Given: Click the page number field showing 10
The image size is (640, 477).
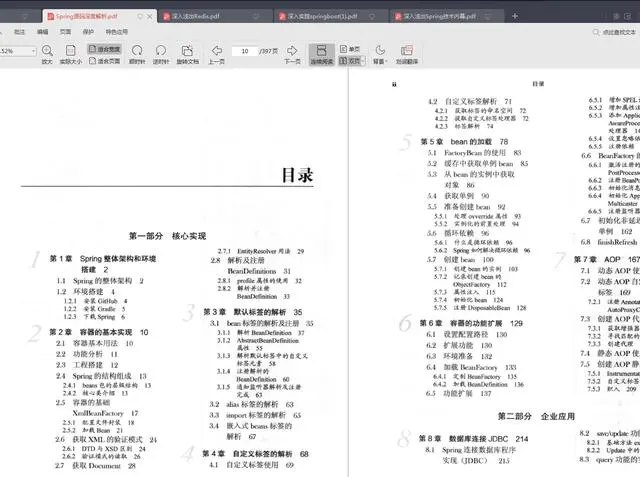Looking at the screenshot, I should [x=245, y=51].
